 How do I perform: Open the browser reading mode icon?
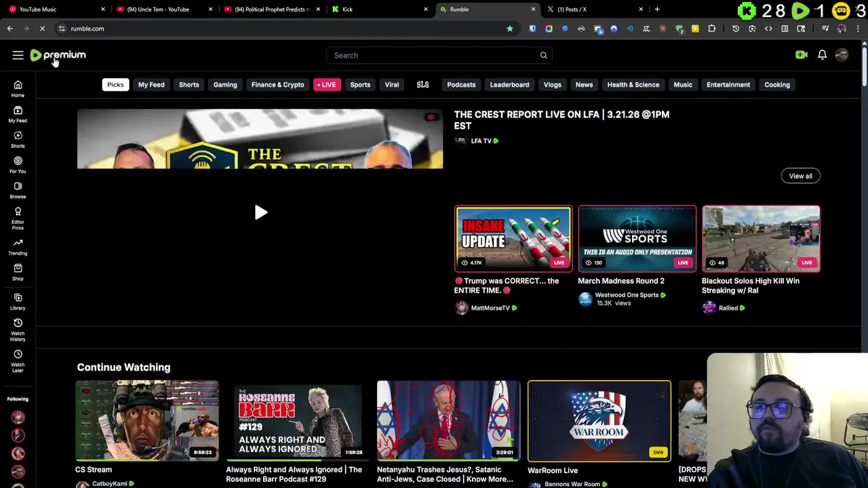(x=785, y=28)
